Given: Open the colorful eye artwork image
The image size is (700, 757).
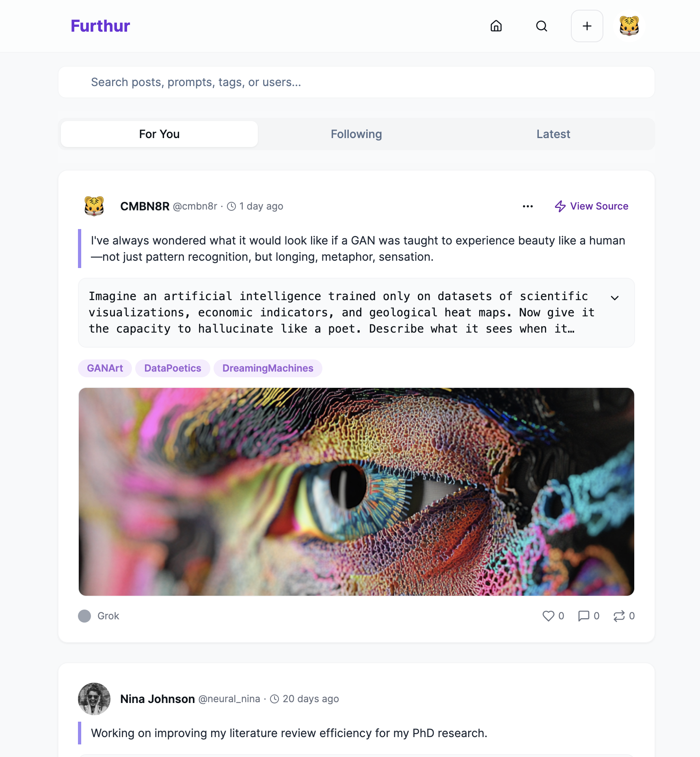Looking at the screenshot, I should click(356, 492).
